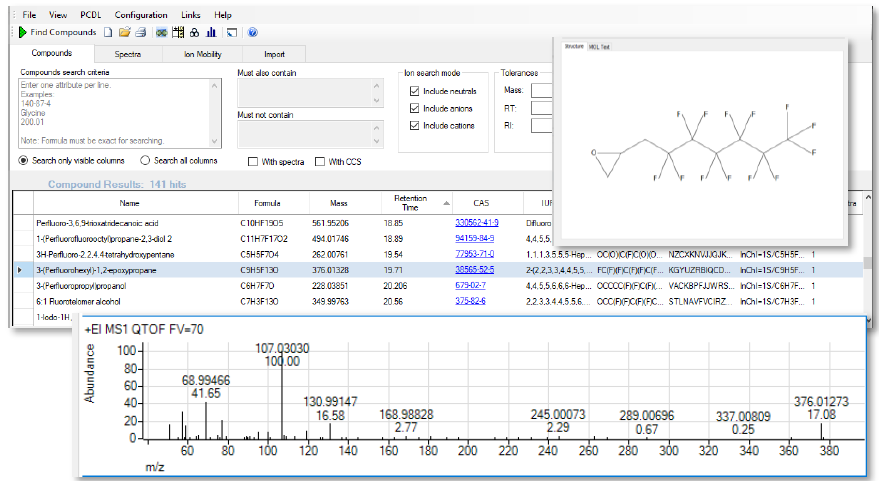Image resolution: width=879 pixels, height=481 pixels.
Task: Click the column layout toolbar icon
Action: click(178, 33)
